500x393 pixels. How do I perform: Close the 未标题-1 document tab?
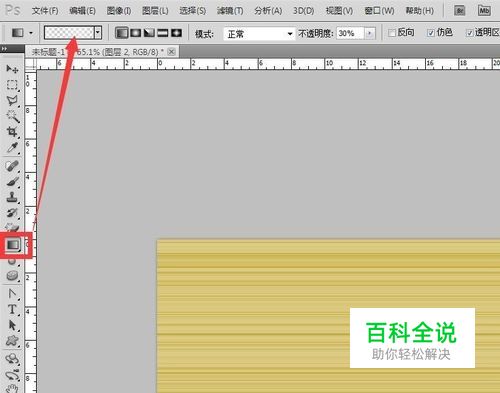click(171, 52)
